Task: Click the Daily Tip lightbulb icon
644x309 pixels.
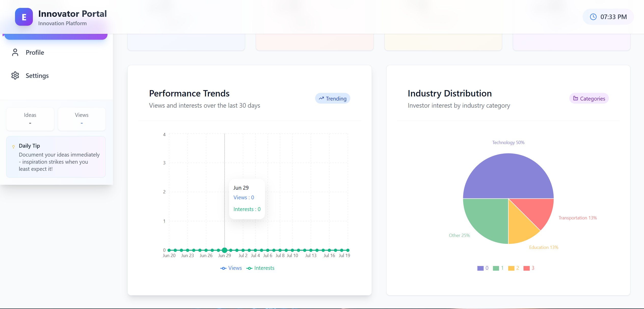Action: [x=14, y=147]
